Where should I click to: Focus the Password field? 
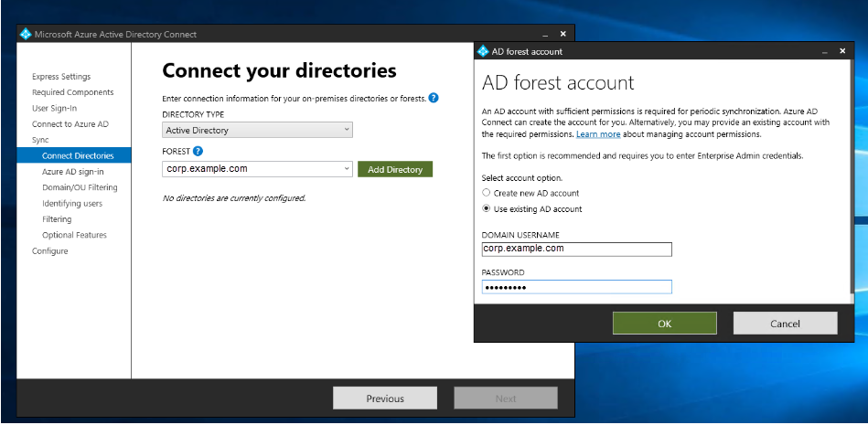[576, 287]
